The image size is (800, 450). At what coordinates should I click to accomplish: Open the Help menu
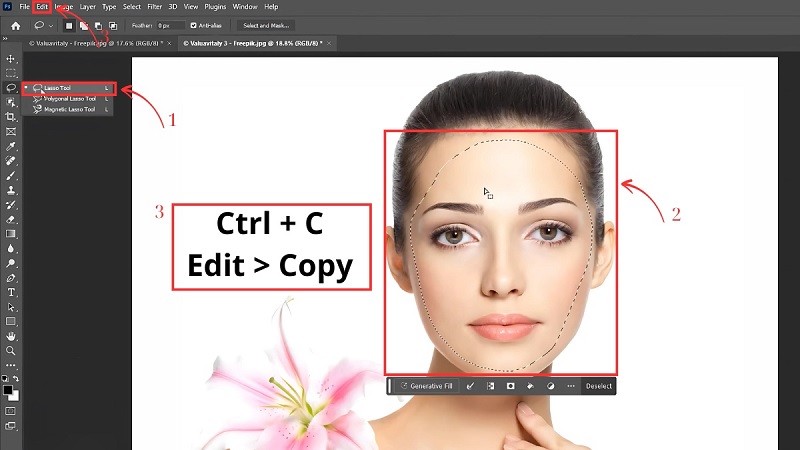[271, 7]
